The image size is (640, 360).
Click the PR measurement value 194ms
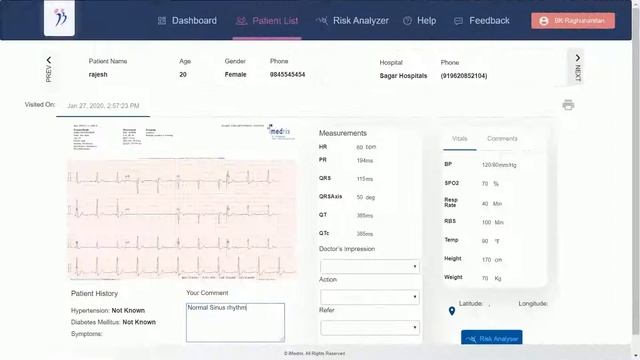[365, 161]
